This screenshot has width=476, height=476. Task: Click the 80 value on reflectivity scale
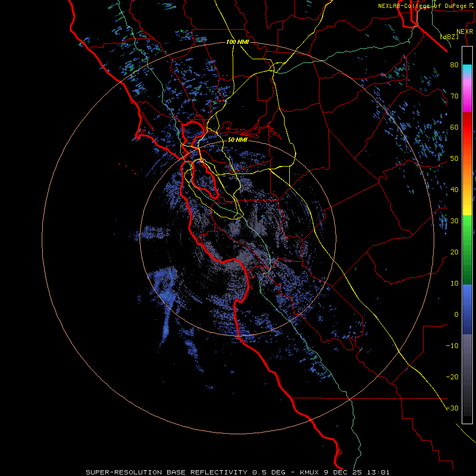[454, 65]
